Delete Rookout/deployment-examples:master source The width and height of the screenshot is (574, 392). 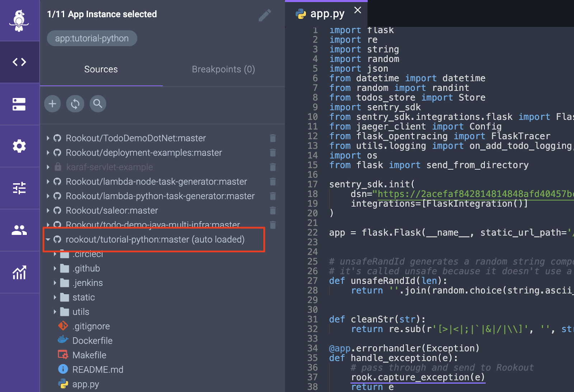(273, 153)
